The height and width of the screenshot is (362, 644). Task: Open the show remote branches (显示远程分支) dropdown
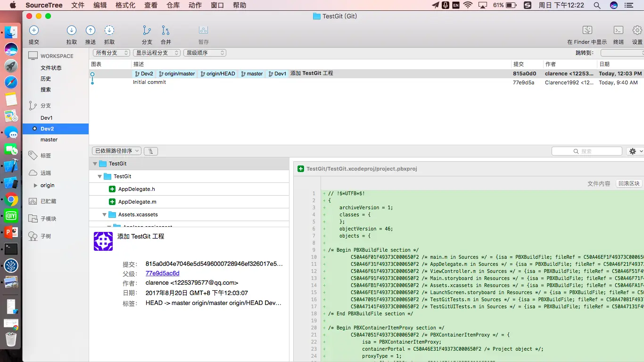coord(157,53)
